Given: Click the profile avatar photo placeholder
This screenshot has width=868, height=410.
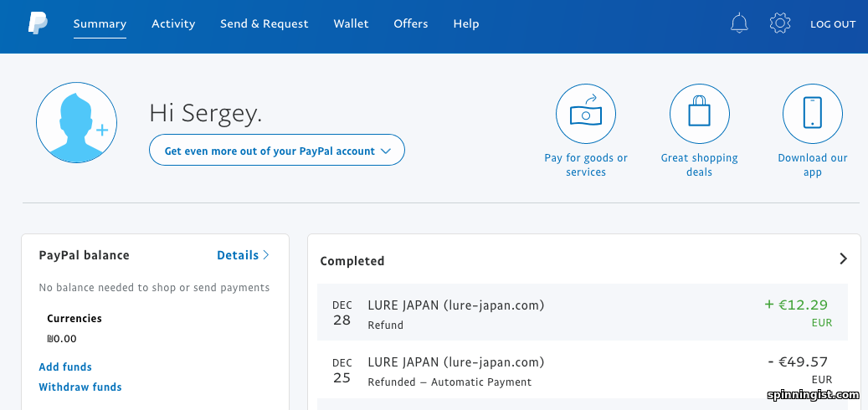Looking at the screenshot, I should tap(76, 123).
